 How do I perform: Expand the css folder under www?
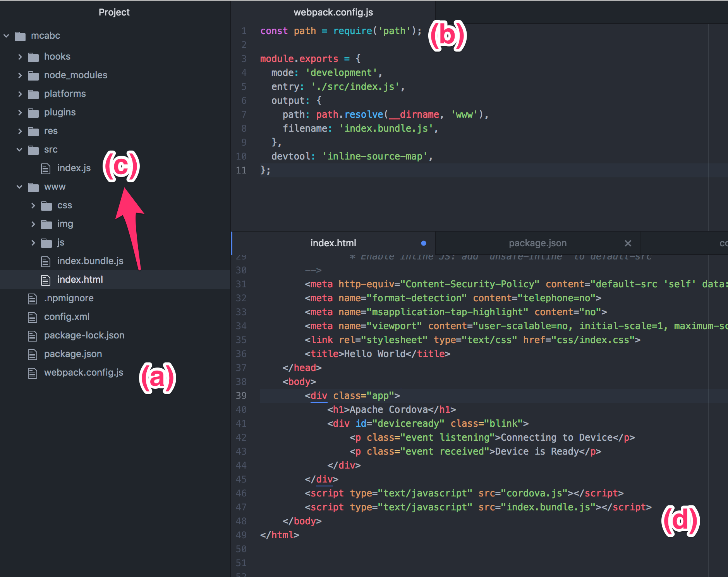coord(33,205)
